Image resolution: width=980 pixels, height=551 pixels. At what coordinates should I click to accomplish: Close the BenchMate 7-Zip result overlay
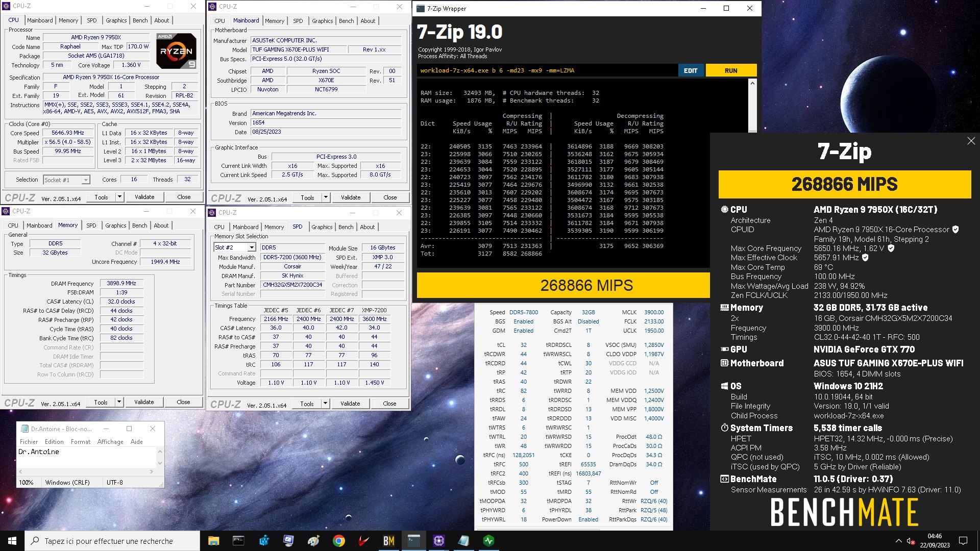pos(971,141)
